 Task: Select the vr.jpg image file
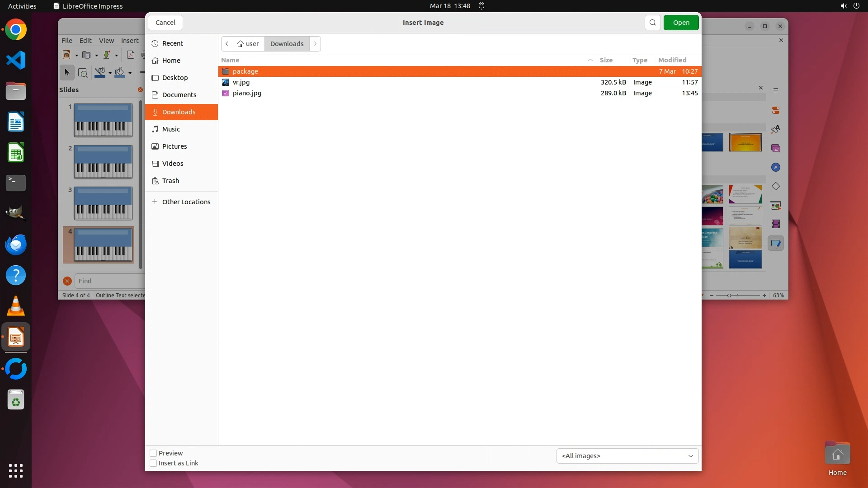click(241, 82)
